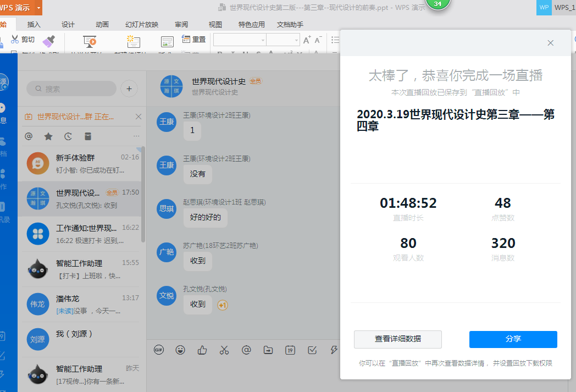Switch to the 幻灯片放映 tab
The image size is (576, 392).
coord(142,24)
